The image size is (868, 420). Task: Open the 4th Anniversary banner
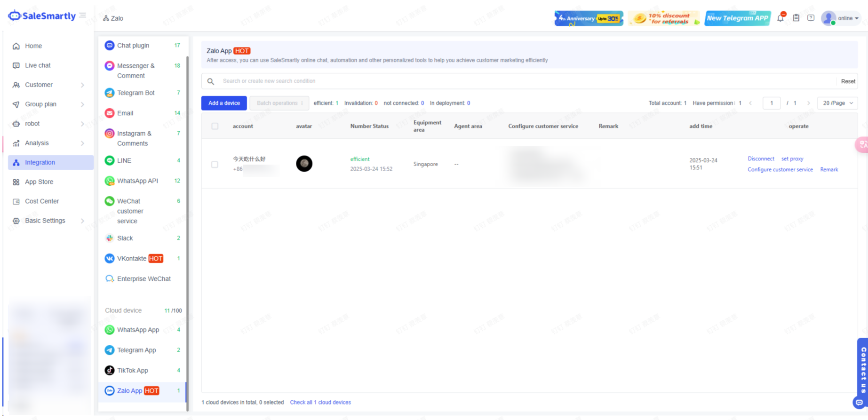pyautogui.click(x=589, y=18)
